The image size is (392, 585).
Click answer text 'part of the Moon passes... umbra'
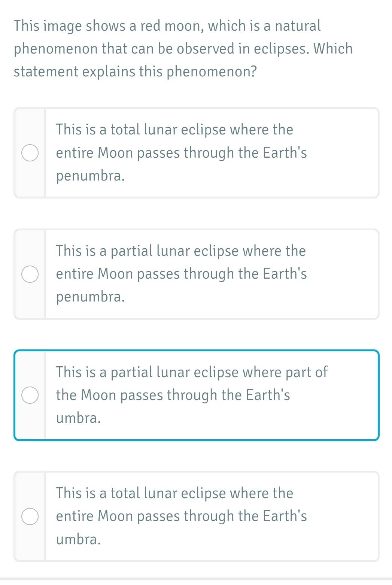[191, 395]
